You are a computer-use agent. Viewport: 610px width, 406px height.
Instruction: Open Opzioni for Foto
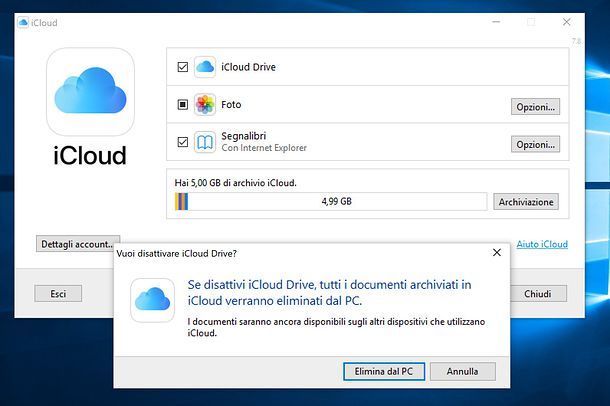(x=535, y=107)
